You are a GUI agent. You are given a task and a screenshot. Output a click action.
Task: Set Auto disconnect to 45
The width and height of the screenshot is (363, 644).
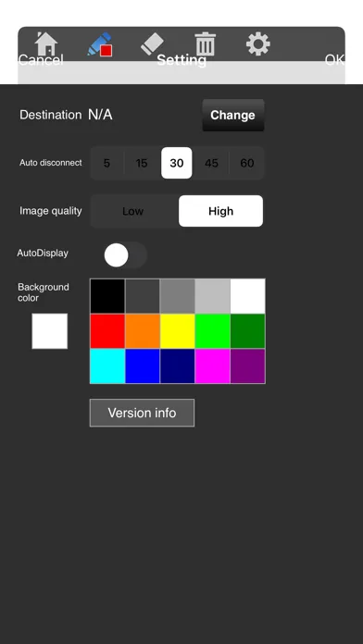click(x=211, y=163)
